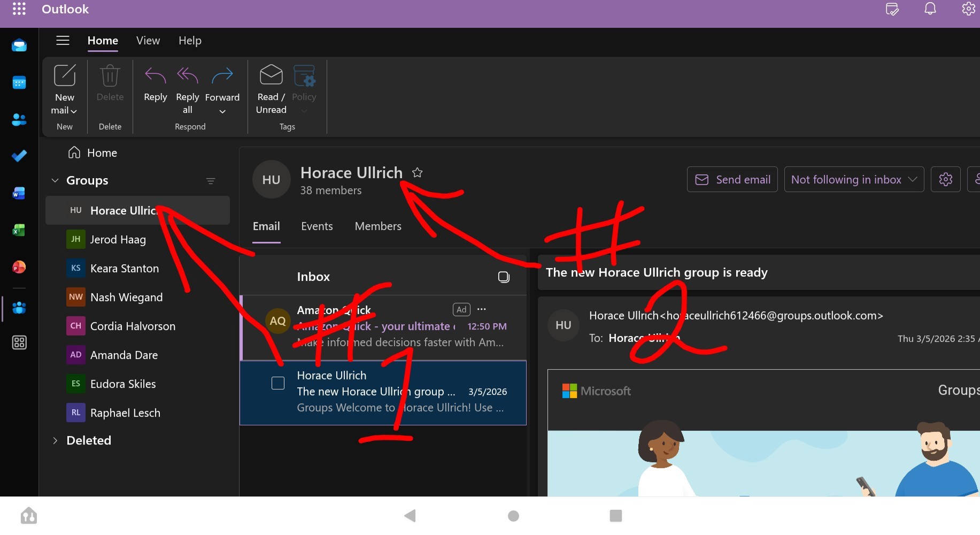This screenshot has height=535, width=980.
Task: Open group settings gear icon
Action: point(946,179)
